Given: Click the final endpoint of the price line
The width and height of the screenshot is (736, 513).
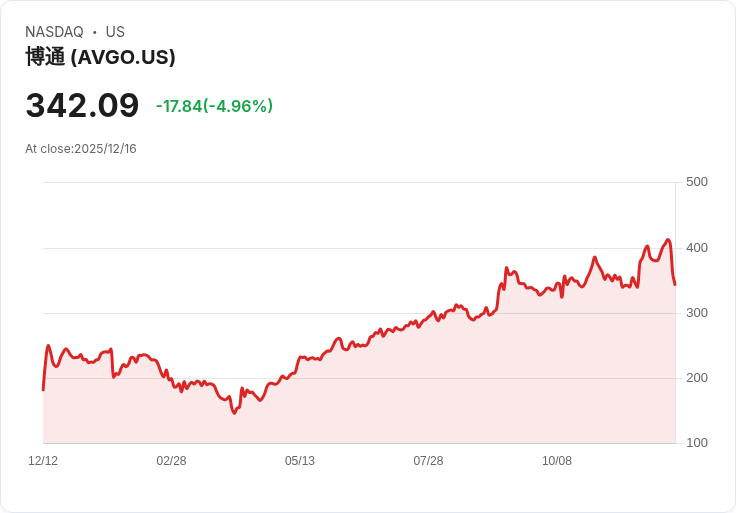Looking at the screenshot, I should click(x=675, y=285).
